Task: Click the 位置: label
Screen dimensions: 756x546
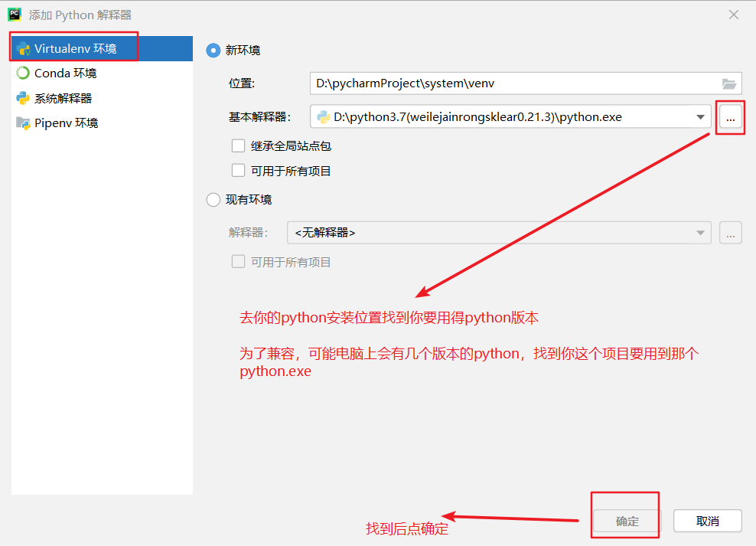Action: [x=242, y=83]
